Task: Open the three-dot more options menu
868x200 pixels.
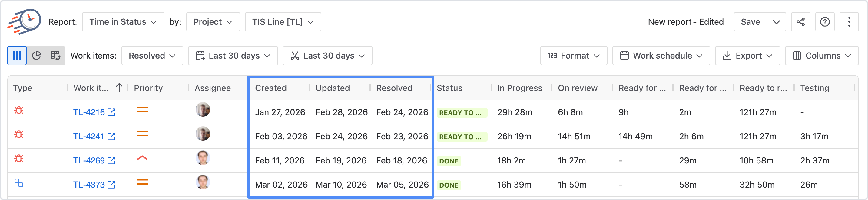Action: (849, 22)
